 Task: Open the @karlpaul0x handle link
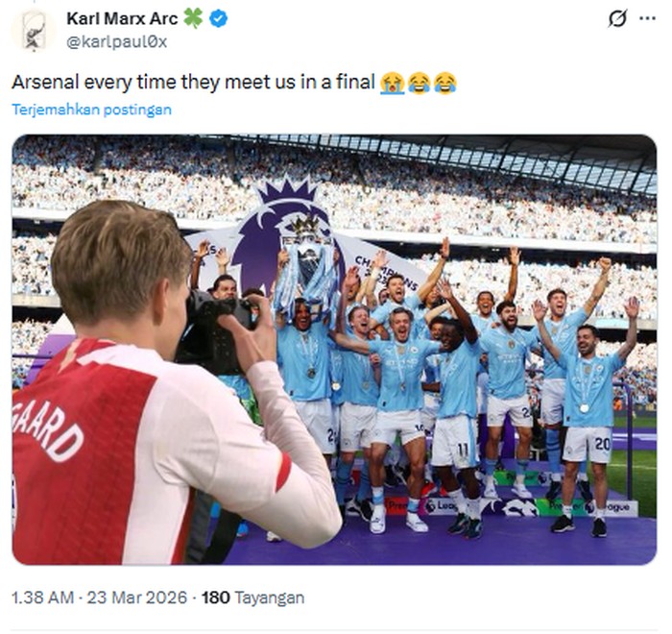click(x=116, y=41)
